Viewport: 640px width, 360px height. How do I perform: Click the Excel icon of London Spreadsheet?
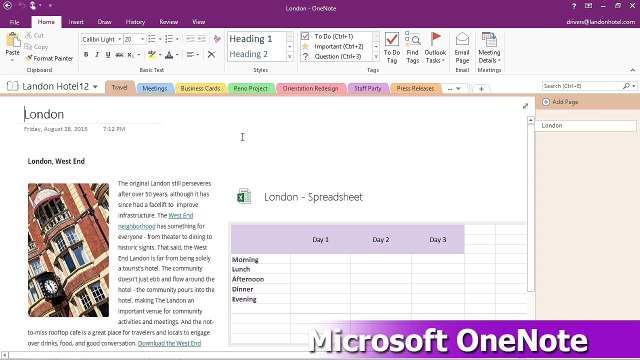pyautogui.click(x=244, y=196)
